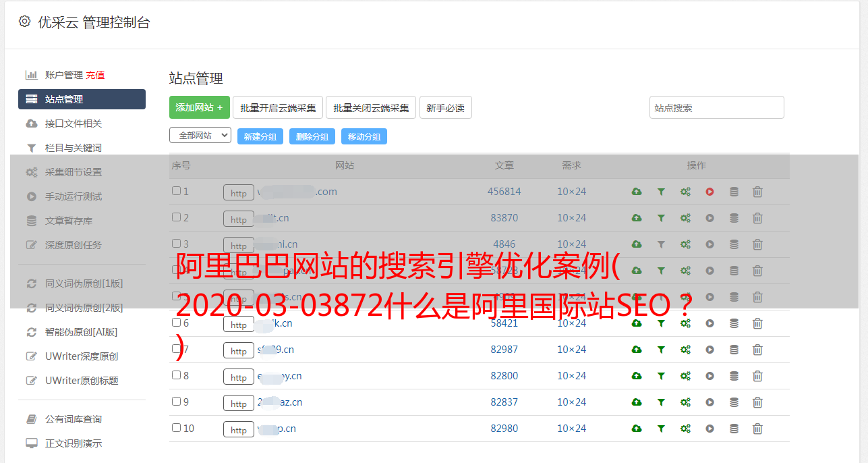Click the cloud upload icon in the 82837 row
Screen dimensions: 868x463
(637, 402)
